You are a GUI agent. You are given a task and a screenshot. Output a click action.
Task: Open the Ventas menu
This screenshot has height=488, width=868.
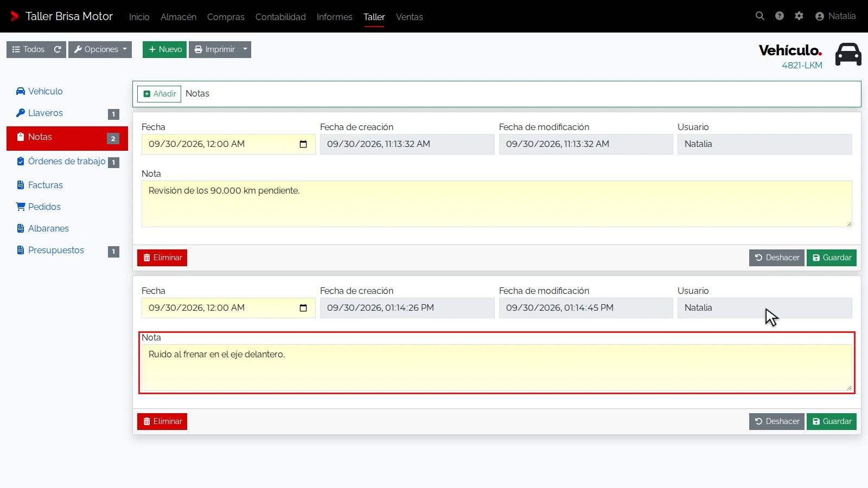pyautogui.click(x=410, y=17)
